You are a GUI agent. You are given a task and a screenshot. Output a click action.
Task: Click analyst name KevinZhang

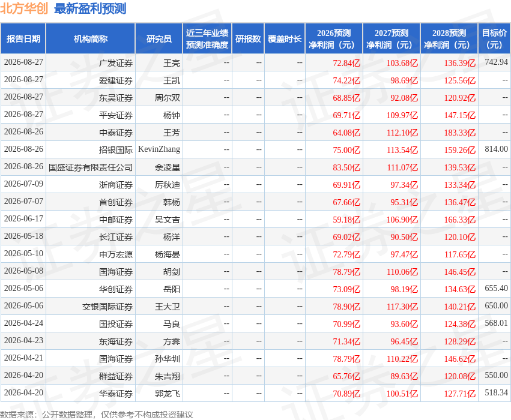pos(159,149)
